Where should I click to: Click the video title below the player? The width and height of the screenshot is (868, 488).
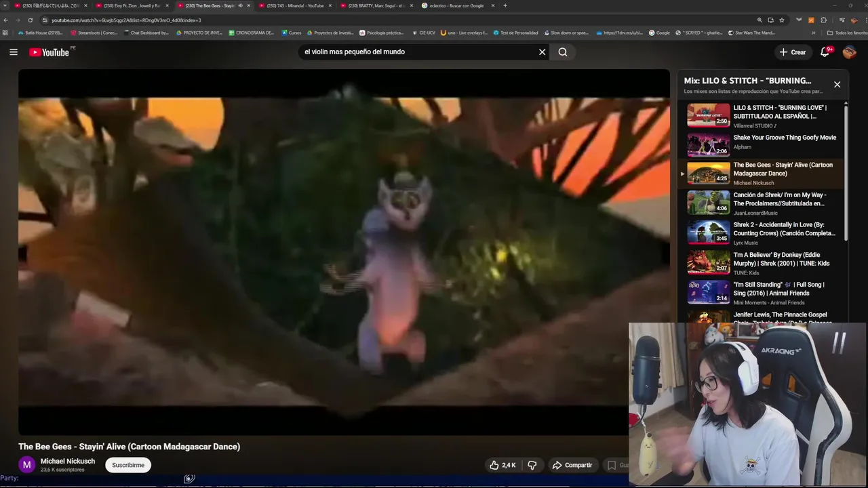(x=130, y=447)
